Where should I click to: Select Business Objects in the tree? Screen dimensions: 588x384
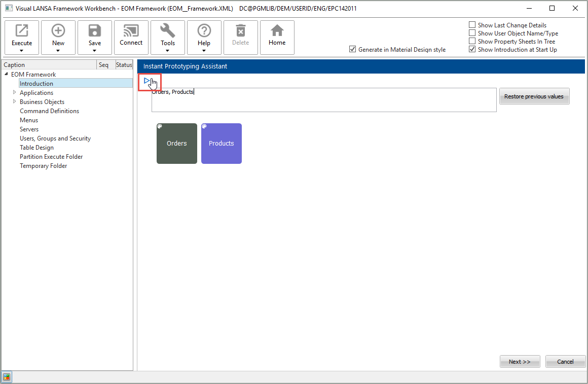(x=42, y=102)
